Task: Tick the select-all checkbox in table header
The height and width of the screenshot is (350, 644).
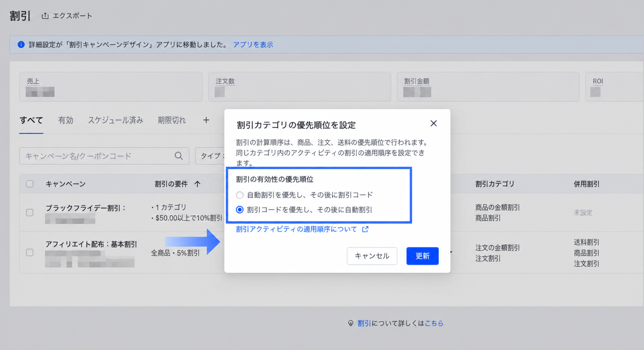Action: tap(30, 184)
